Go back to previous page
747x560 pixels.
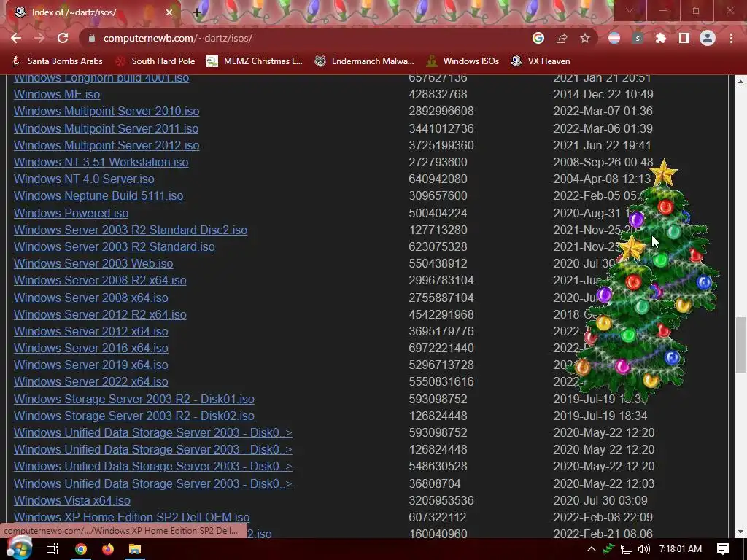[x=16, y=38]
